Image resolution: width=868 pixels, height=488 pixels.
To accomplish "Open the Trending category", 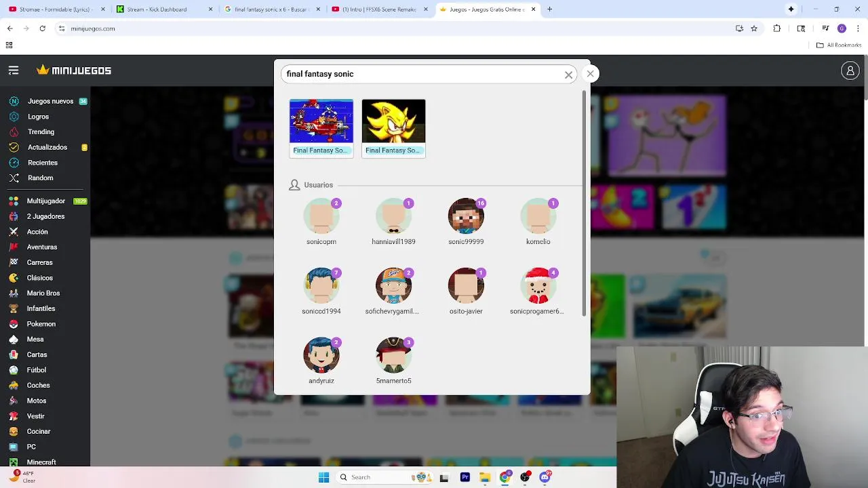I will 41,131.
